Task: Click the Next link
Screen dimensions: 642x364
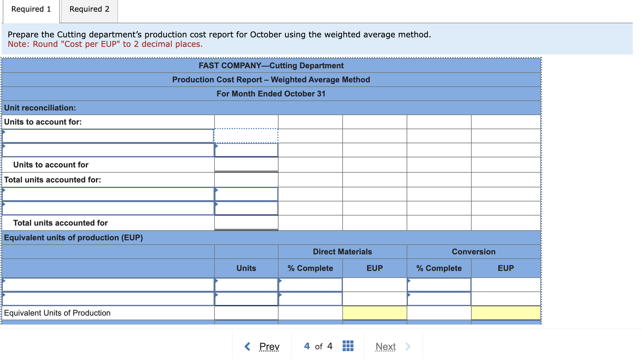Action: [386, 347]
